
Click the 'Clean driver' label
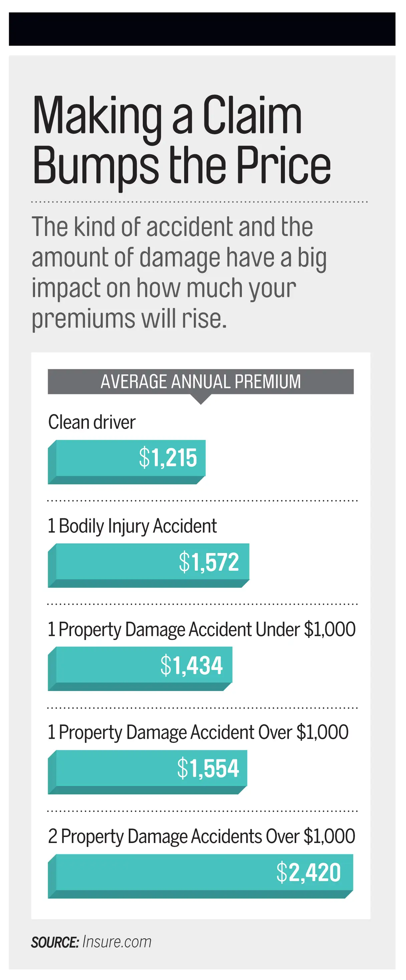point(91,422)
